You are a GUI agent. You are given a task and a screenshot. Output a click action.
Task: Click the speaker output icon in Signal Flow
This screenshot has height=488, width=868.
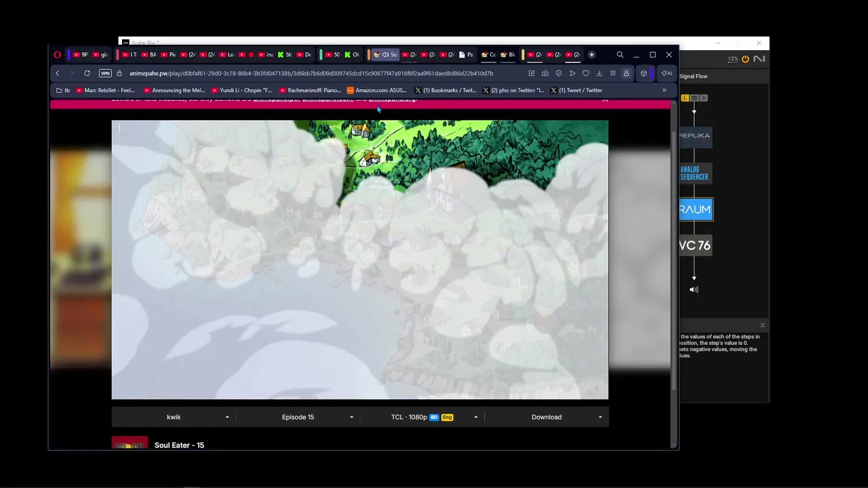[694, 289]
